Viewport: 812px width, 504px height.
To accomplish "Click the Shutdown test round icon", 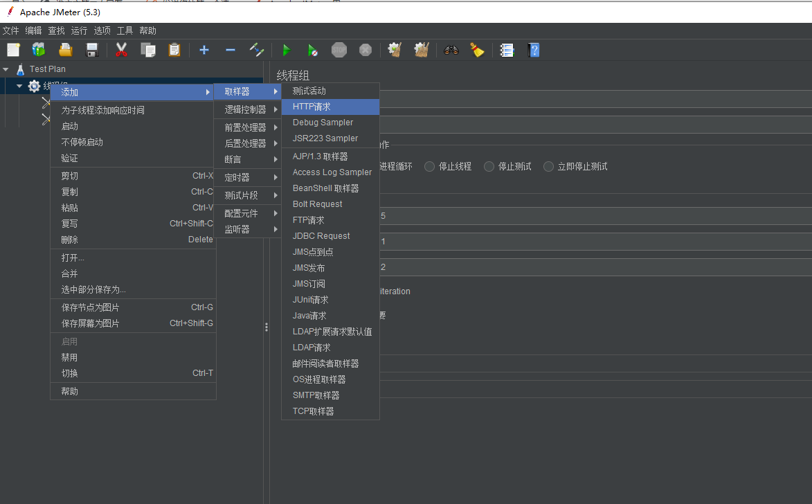I will (366, 50).
